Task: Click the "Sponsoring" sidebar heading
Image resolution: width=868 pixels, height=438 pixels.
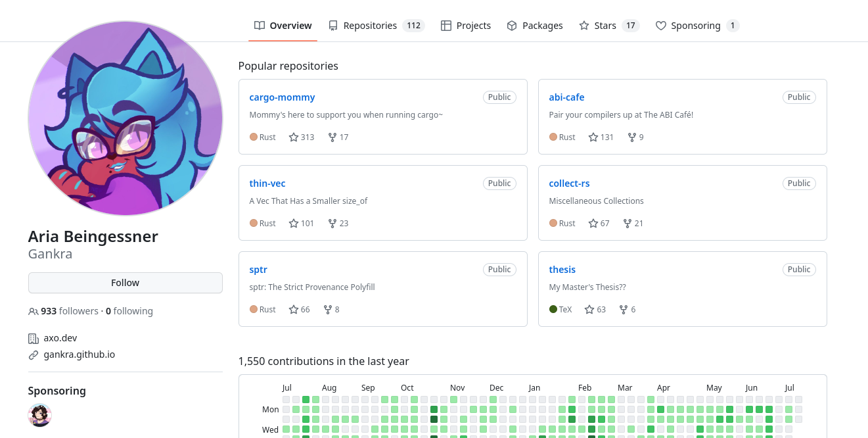Action: click(x=57, y=391)
